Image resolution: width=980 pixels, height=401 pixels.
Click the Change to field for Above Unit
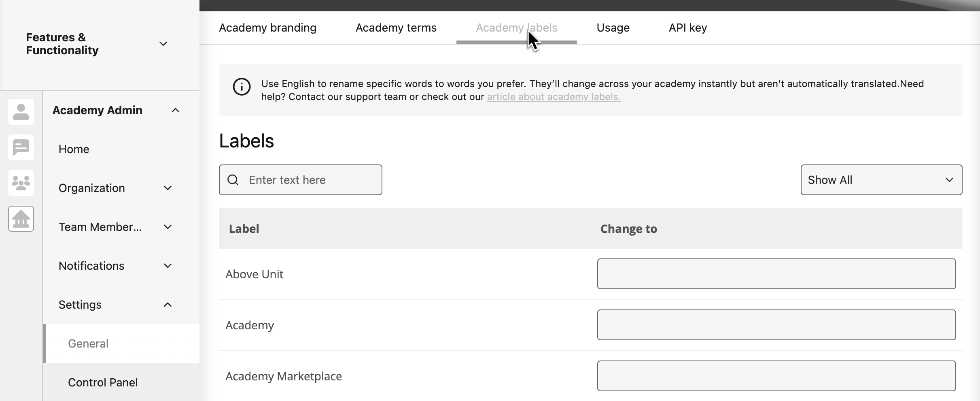(x=775, y=274)
